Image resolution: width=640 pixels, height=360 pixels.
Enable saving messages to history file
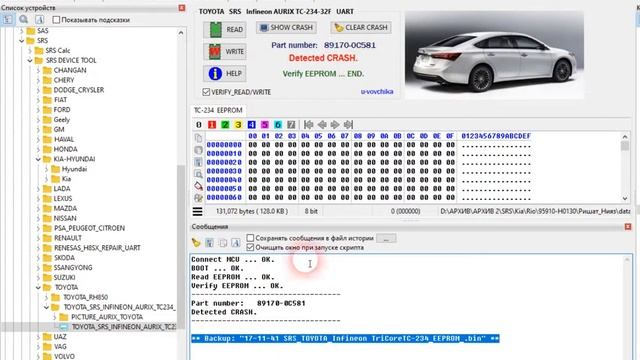(x=250, y=238)
